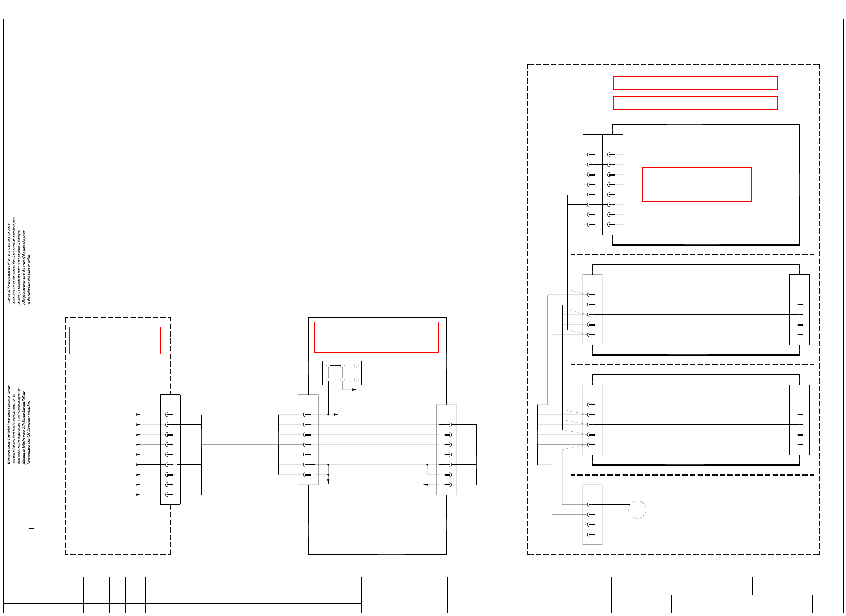The width and height of the screenshot is (846, 616).
Task: Click the top-right empty pin in jumper block
Action: (356, 365)
